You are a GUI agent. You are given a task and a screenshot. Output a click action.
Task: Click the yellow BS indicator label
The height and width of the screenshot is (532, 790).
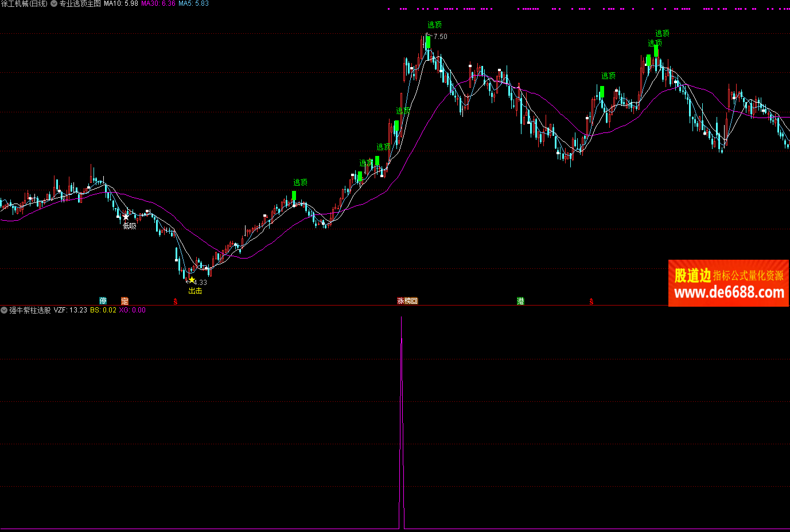pyautogui.click(x=103, y=310)
